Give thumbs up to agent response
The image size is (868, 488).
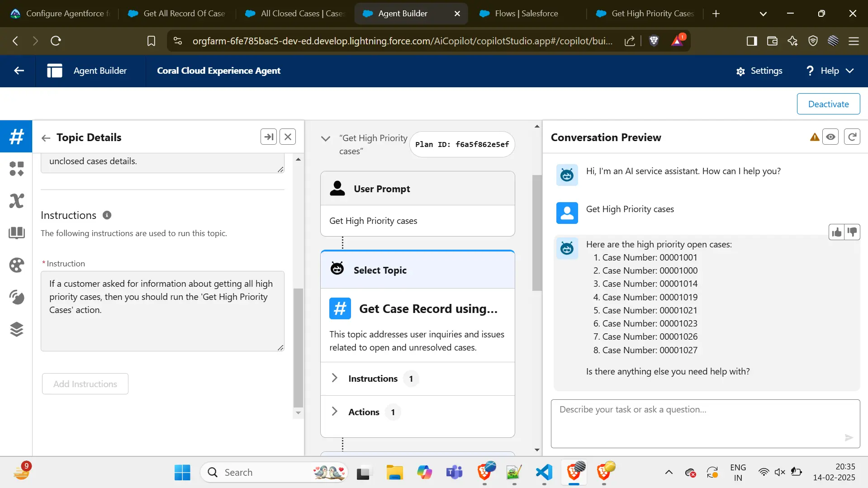(836, 232)
